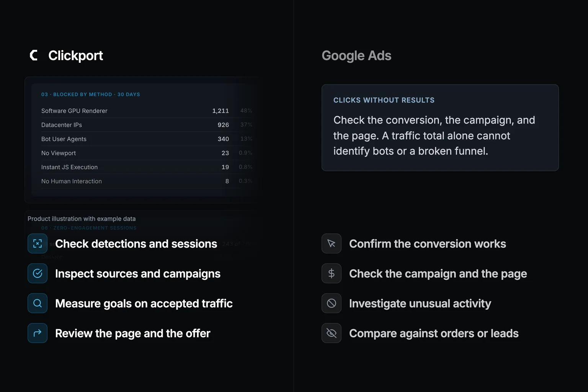
Task: Click the 340 count value
Action: (223, 139)
